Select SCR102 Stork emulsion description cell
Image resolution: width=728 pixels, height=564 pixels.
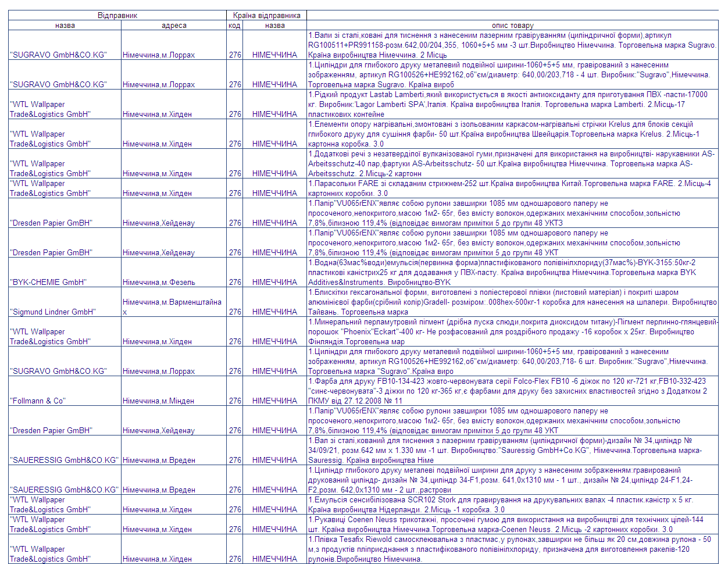pyautogui.click(x=512, y=504)
